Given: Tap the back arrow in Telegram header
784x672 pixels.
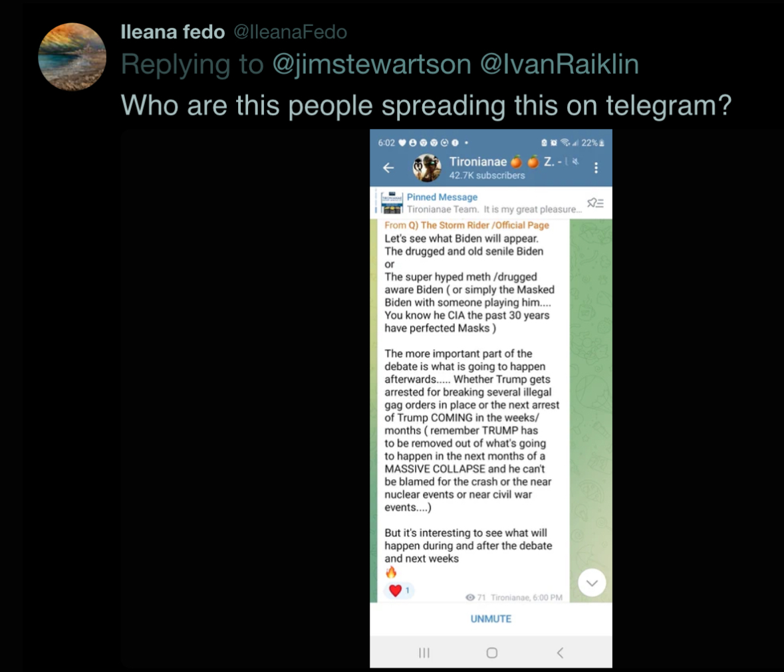Looking at the screenshot, I should tap(388, 168).
